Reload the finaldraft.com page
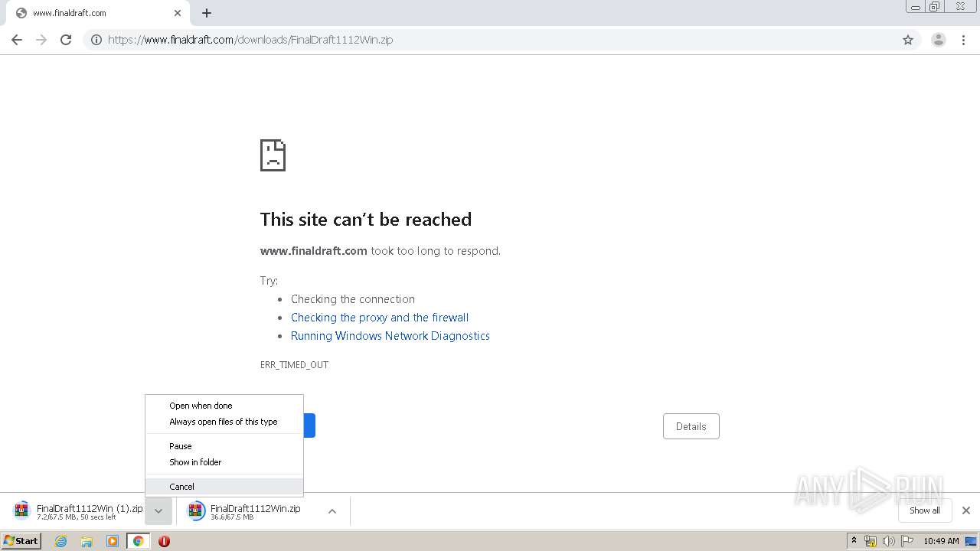This screenshot has width=980, height=551. click(x=66, y=40)
